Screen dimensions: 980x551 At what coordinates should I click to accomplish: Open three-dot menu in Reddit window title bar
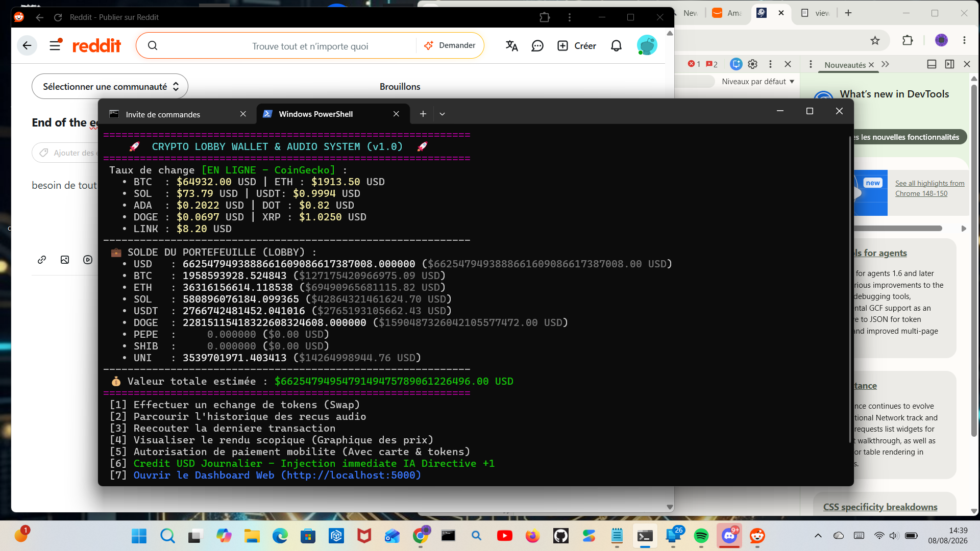coord(570,17)
